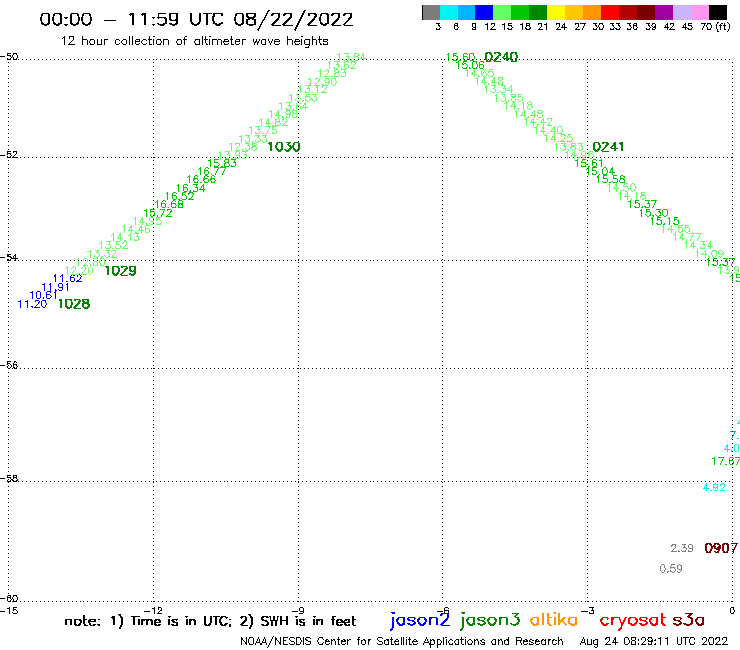Click the timestamp 'Aug 24 08:29:11 UTC 2022'
The width and height of the screenshot is (740, 650).
[x=654, y=642]
